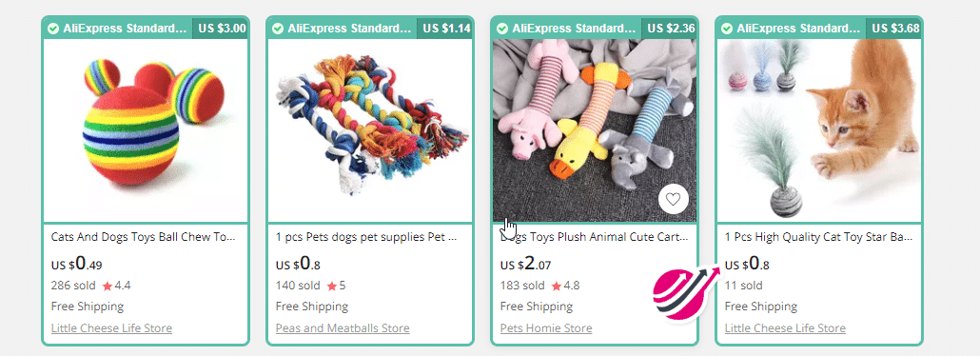Click the heart wishlist icon on plush toys

click(x=673, y=200)
